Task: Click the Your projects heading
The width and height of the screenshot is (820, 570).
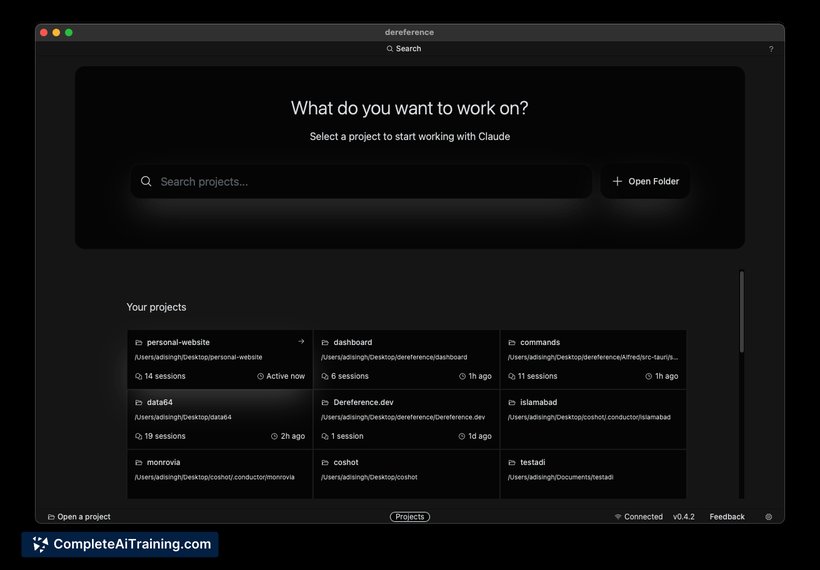Action: pos(156,307)
